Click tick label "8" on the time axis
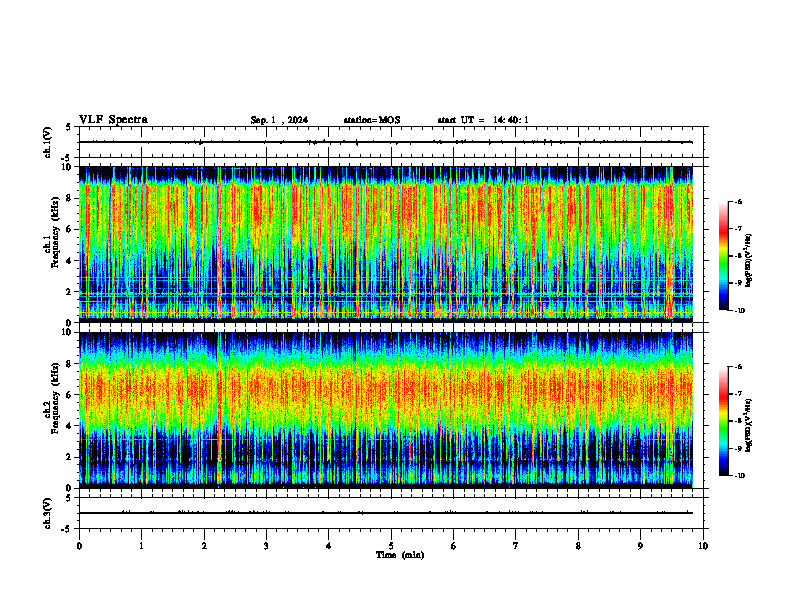The height and width of the screenshot is (612, 792). pos(578,546)
